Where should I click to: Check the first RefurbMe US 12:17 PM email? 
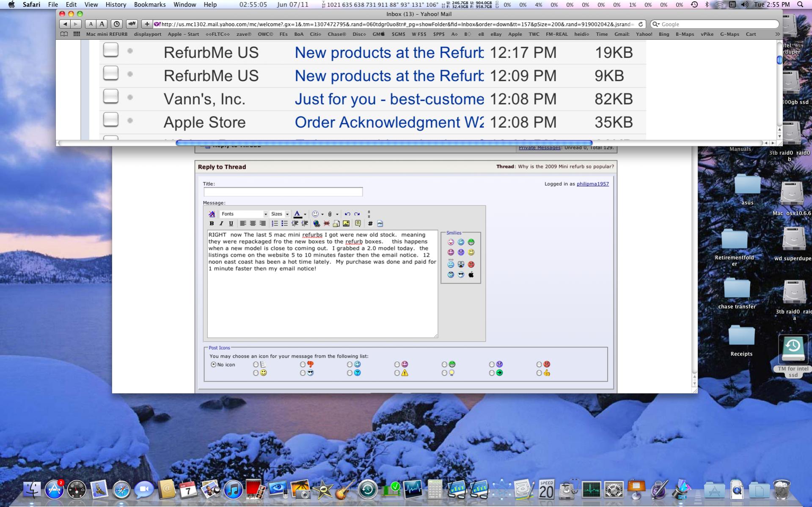pos(111,50)
